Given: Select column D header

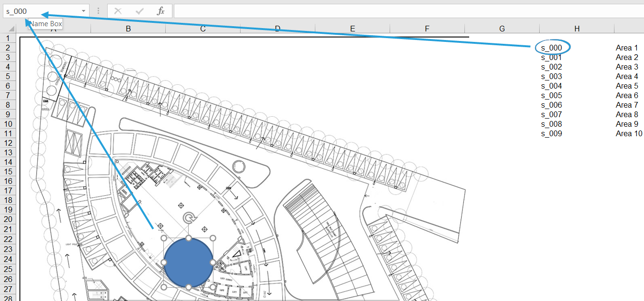Looking at the screenshot, I should 278,29.
